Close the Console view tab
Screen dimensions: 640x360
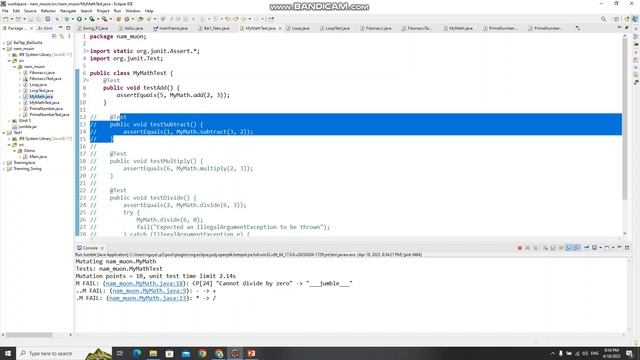pyautogui.click(x=102, y=248)
